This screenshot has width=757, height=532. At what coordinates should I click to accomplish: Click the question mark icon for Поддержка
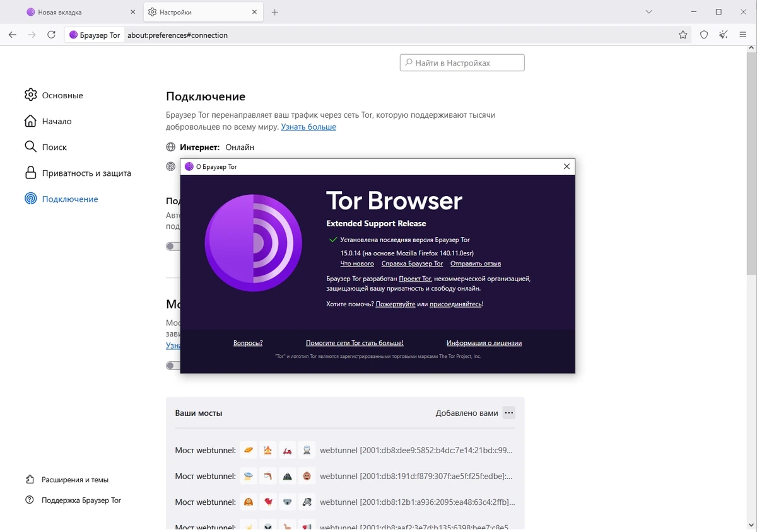click(x=30, y=500)
